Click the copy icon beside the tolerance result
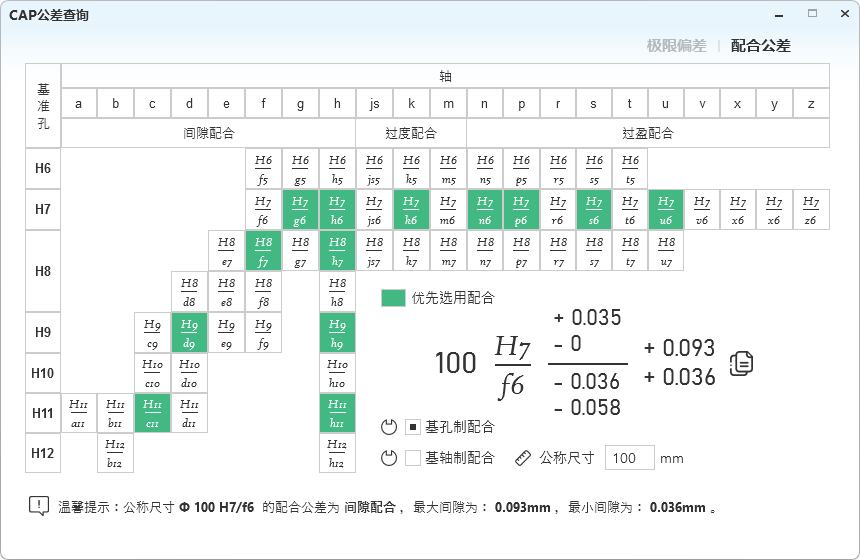This screenshot has width=860, height=560. click(741, 363)
